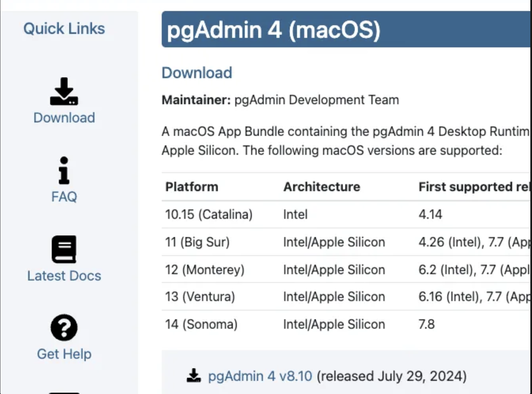Select the Platform column header
532x394 pixels.
click(192, 187)
